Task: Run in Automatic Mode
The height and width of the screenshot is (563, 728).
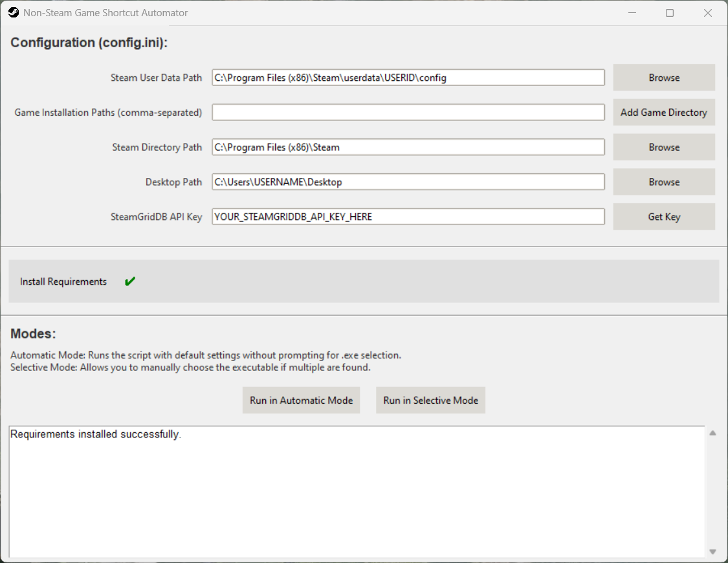Action: pyautogui.click(x=301, y=400)
